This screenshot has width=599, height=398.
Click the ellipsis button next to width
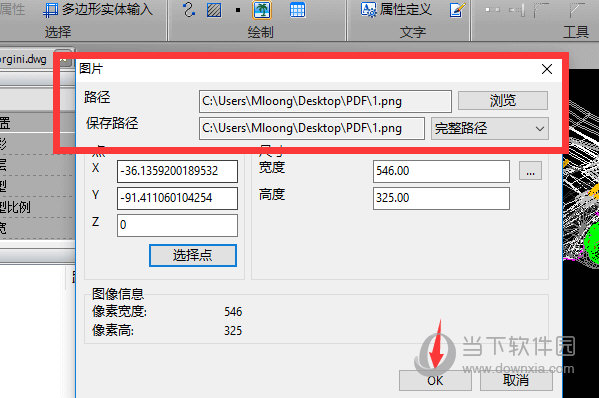click(530, 171)
